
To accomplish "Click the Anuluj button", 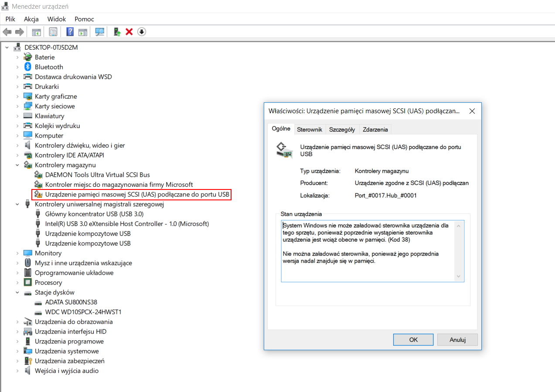I will [458, 340].
